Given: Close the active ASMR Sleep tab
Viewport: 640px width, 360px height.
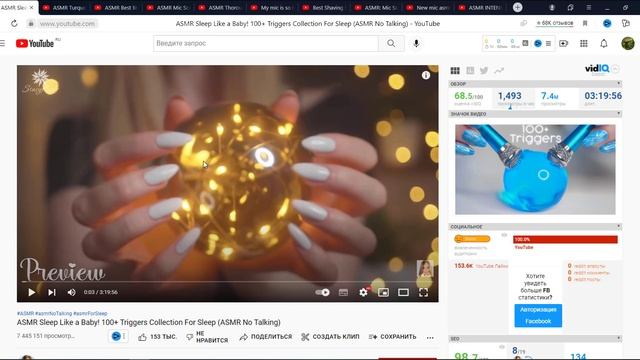Looking at the screenshot, I should [x=31, y=7].
